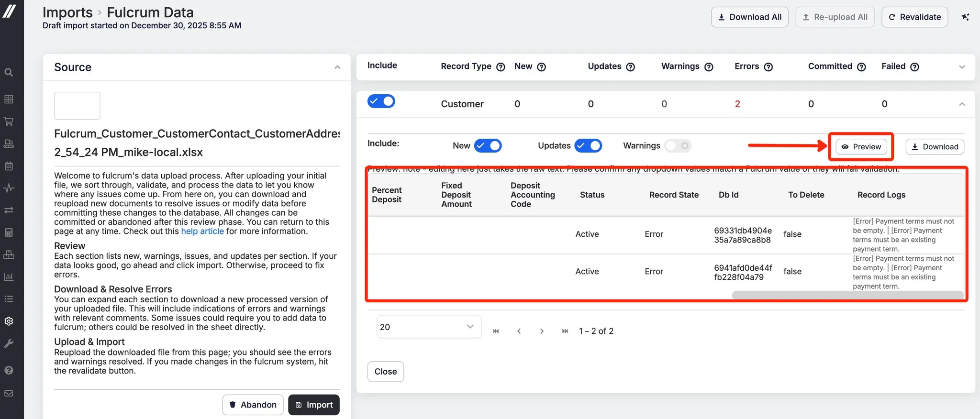
Task: Go to the last page of results
Action: [565, 331]
